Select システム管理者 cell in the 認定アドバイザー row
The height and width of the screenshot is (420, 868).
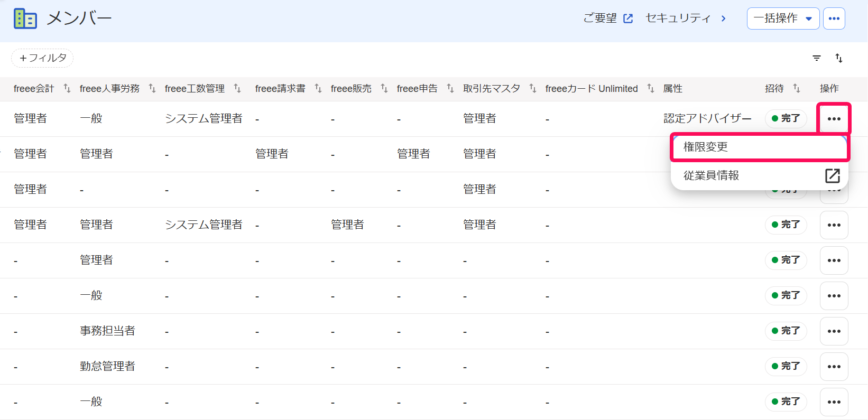204,118
